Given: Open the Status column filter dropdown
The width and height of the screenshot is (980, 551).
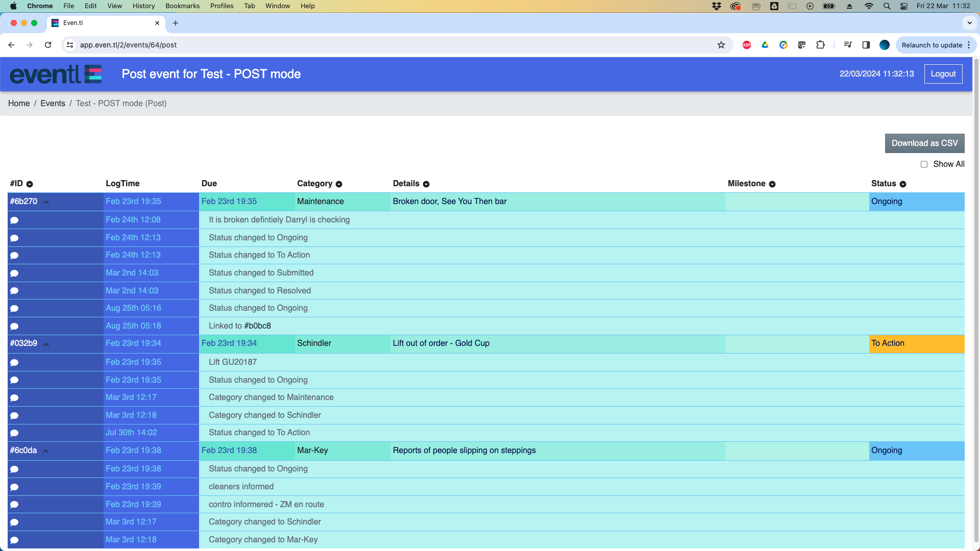Looking at the screenshot, I should tap(903, 184).
